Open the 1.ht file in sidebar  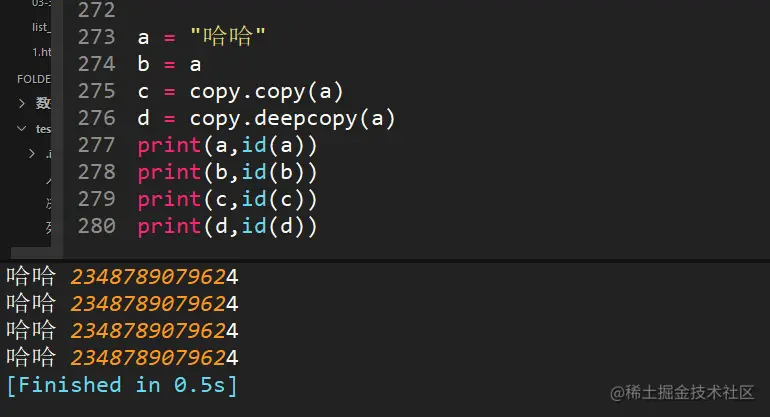click(x=42, y=52)
